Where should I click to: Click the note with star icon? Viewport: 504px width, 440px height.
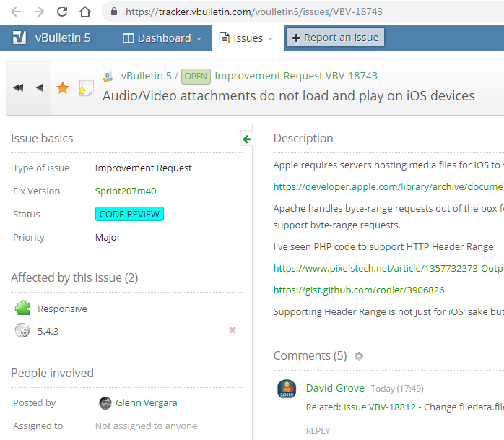click(85, 88)
